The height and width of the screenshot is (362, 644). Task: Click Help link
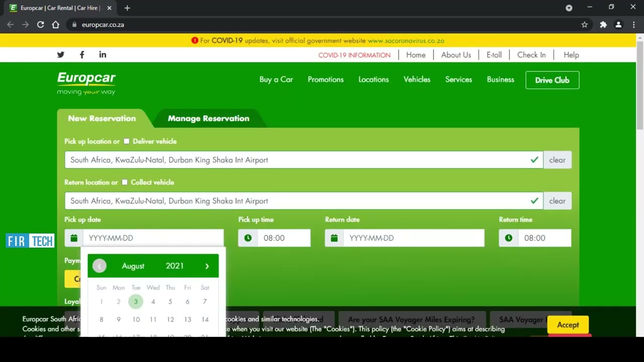(x=571, y=55)
